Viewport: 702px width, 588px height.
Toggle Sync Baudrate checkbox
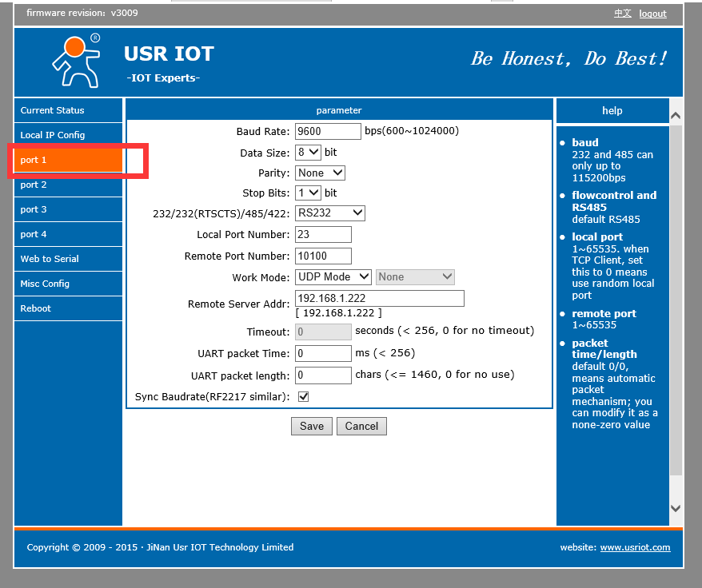[x=303, y=397]
